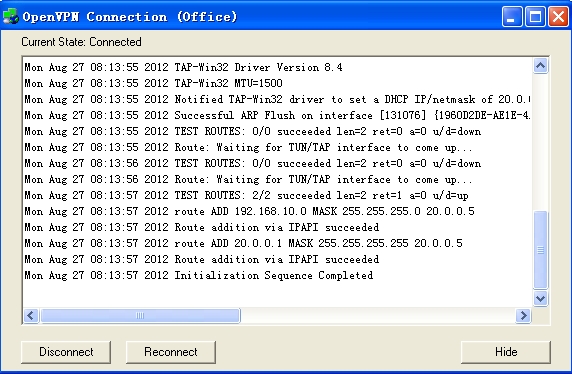Image resolution: width=572 pixels, height=374 pixels.
Task: Click the OpenVPN network icon in title bar
Action: click(x=10, y=16)
